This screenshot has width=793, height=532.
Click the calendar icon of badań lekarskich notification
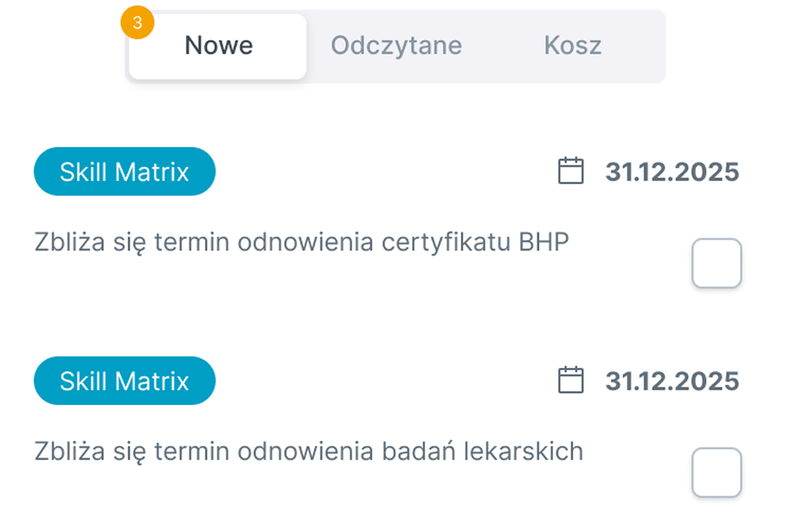(x=570, y=380)
